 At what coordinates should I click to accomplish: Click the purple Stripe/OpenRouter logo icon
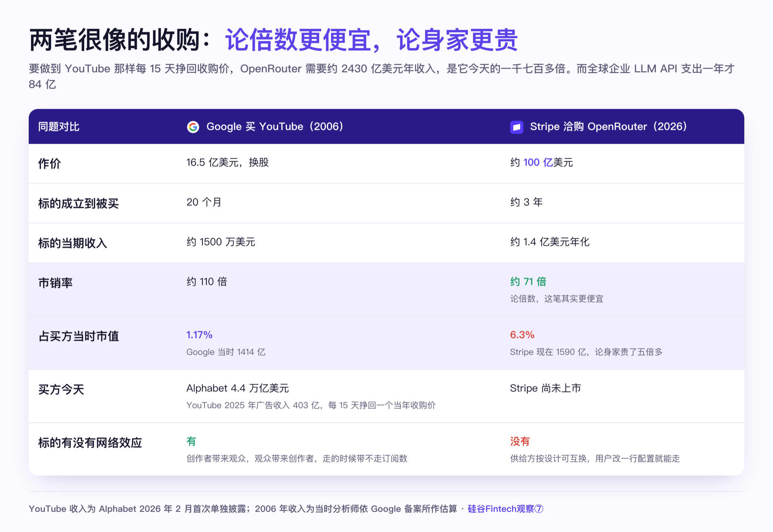[x=517, y=127]
